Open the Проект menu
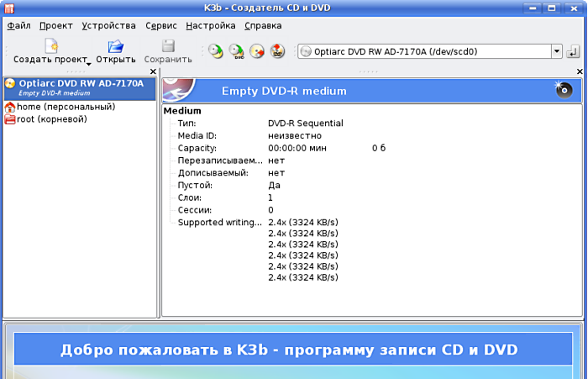This screenshot has width=588, height=379. point(56,25)
